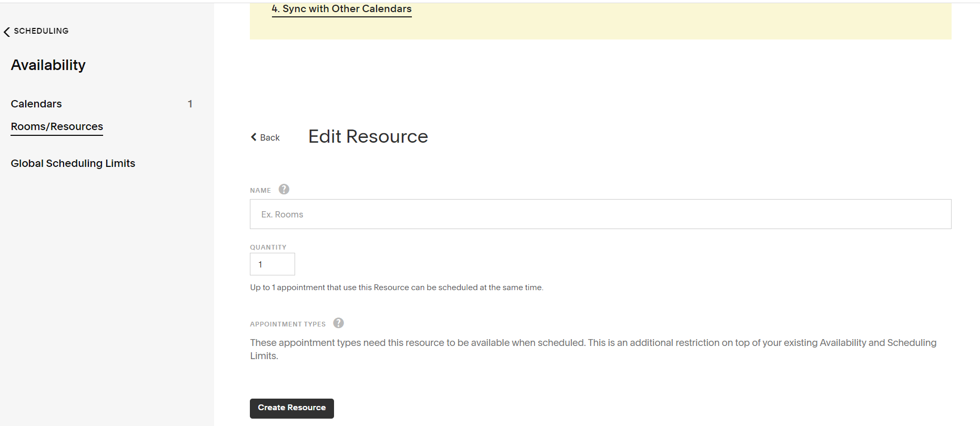
Task: Click help icon next to Name label
Action: (284, 189)
